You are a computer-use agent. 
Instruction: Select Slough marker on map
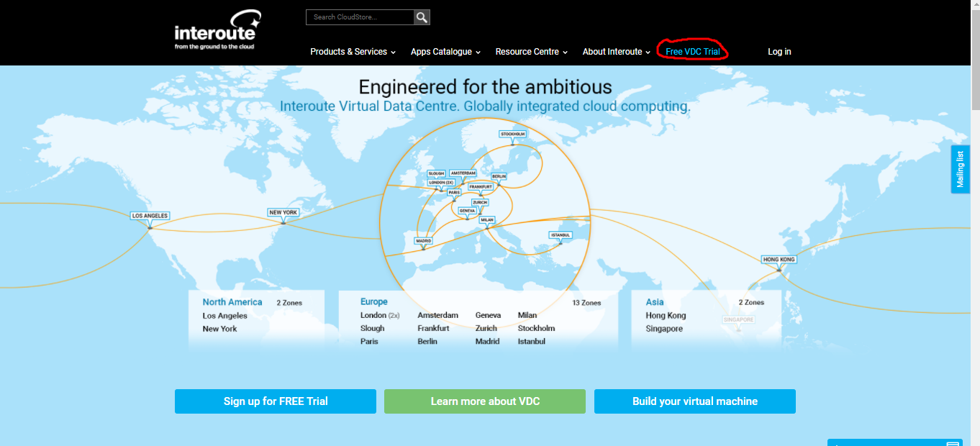[437, 173]
